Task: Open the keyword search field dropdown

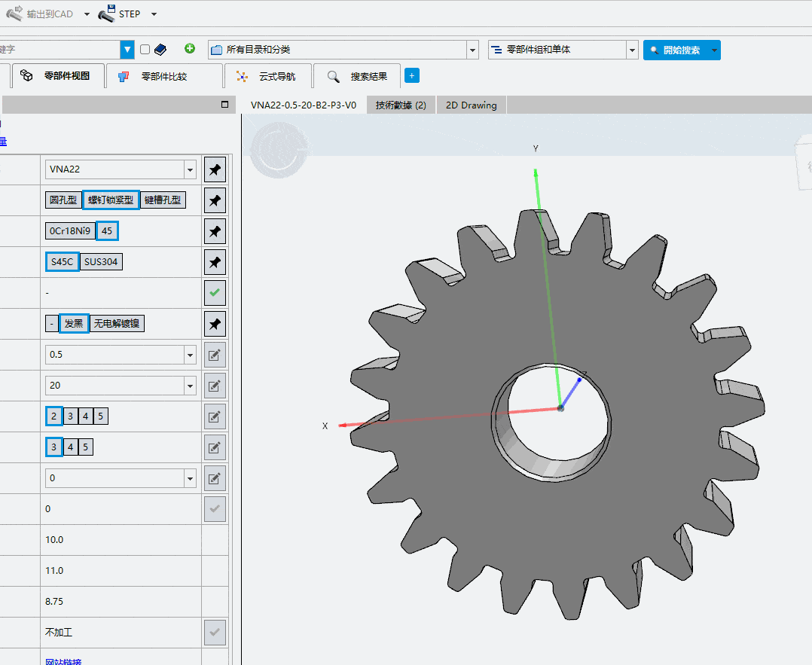Action: point(127,50)
